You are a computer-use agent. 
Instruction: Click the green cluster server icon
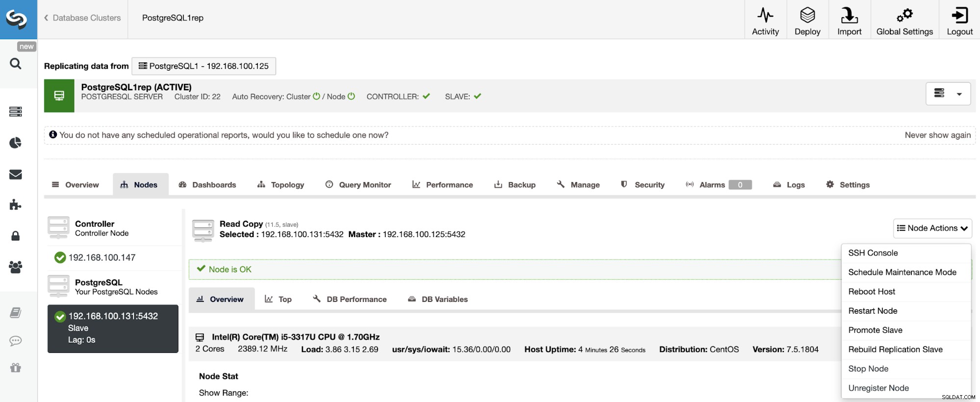pos(59,96)
